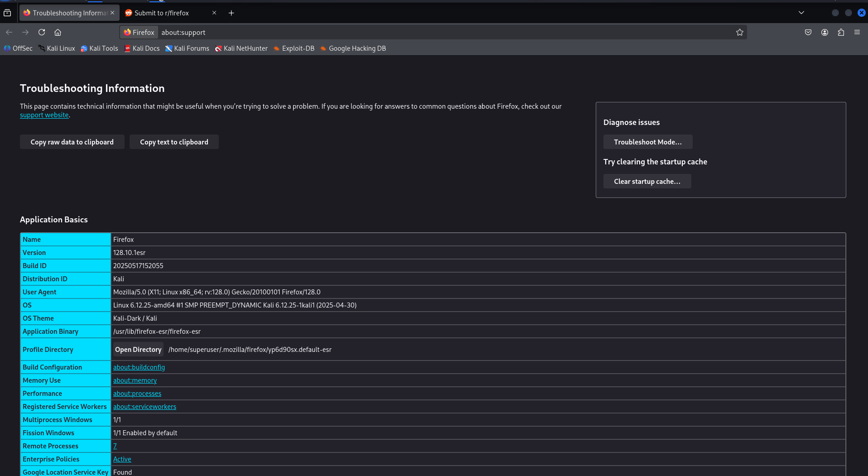Click the forward navigation arrow
Viewport: 868px width, 476px height.
click(x=25, y=32)
